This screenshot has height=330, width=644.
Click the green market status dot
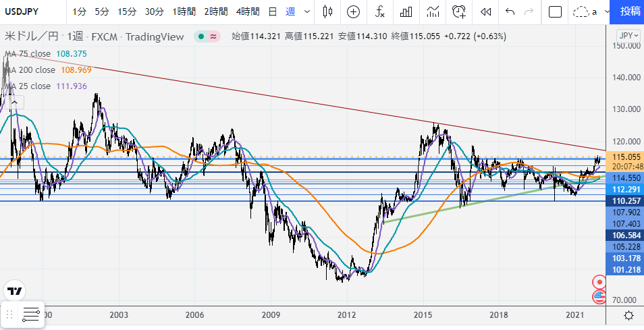pos(201,36)
